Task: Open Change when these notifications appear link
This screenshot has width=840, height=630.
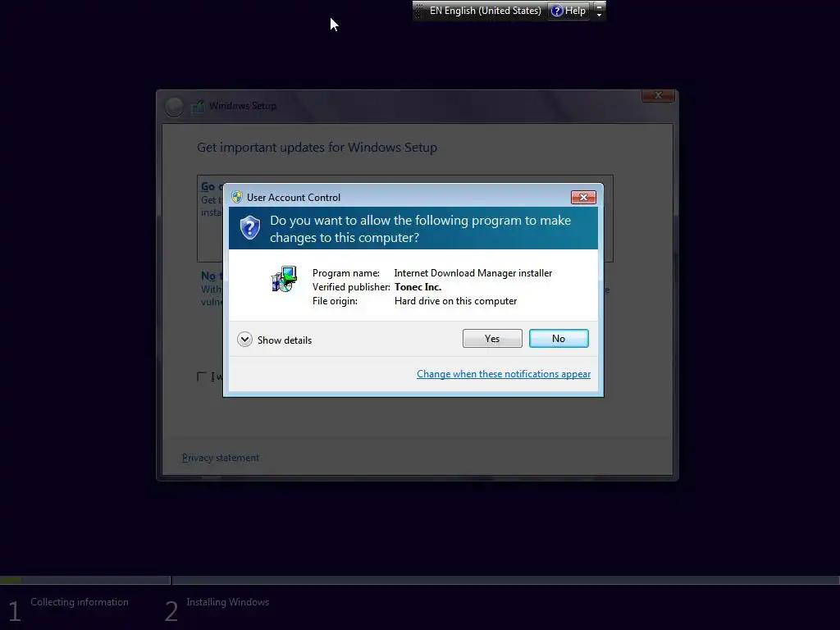Action: [x=504, y=374]
